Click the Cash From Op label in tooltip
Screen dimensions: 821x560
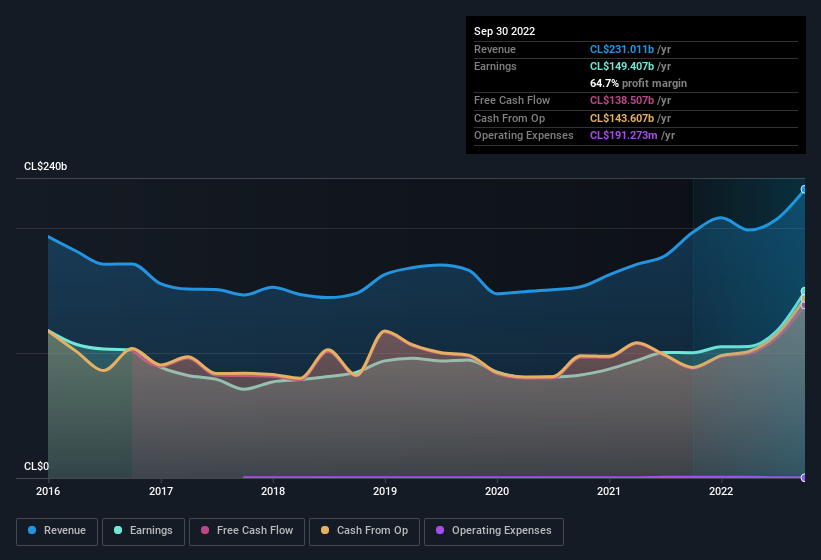[x=509, y=118]
